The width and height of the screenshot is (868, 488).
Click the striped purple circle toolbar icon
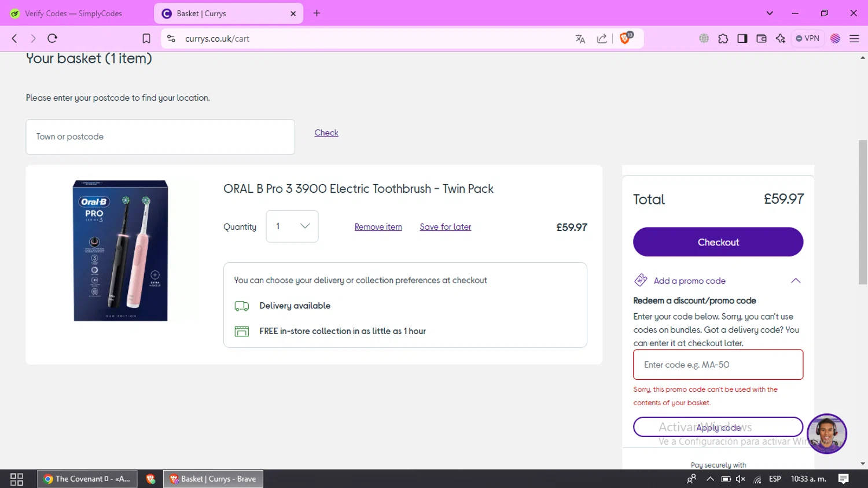pyautogui.click(x=835, y=38)
